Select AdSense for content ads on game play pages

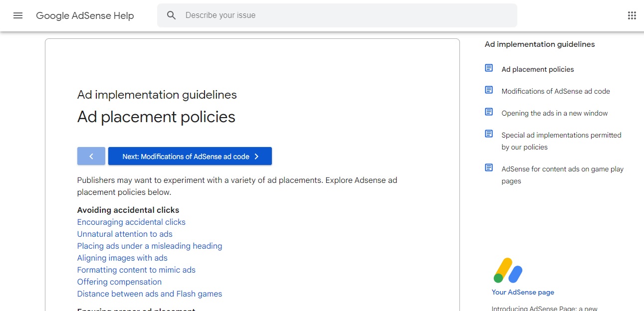[563, 175]
